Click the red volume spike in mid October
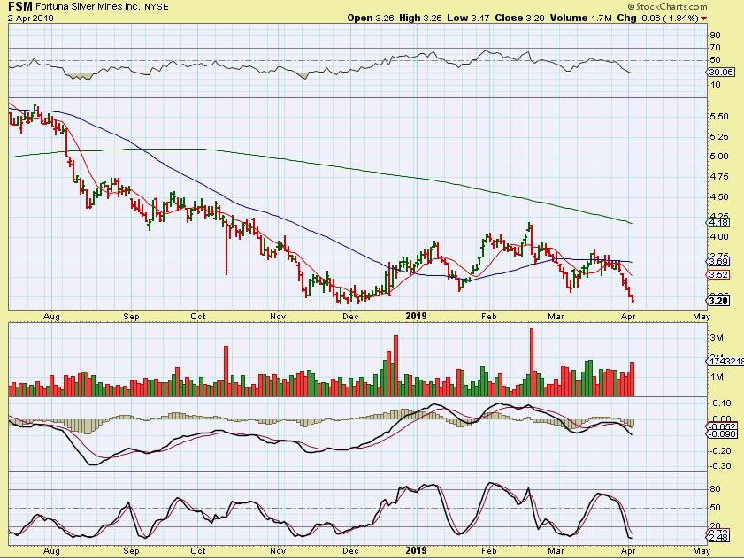The width and height of the screenshot is (744, 560). coord(226,371)
